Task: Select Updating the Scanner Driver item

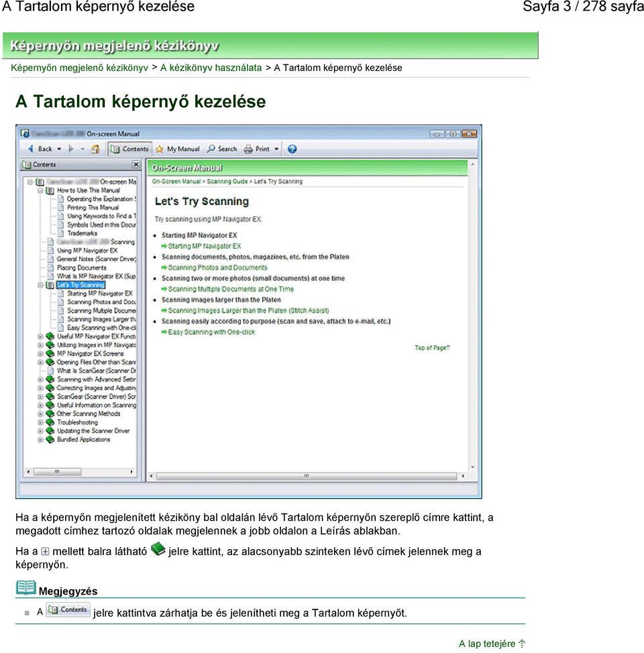Action: tap(93, 430)
